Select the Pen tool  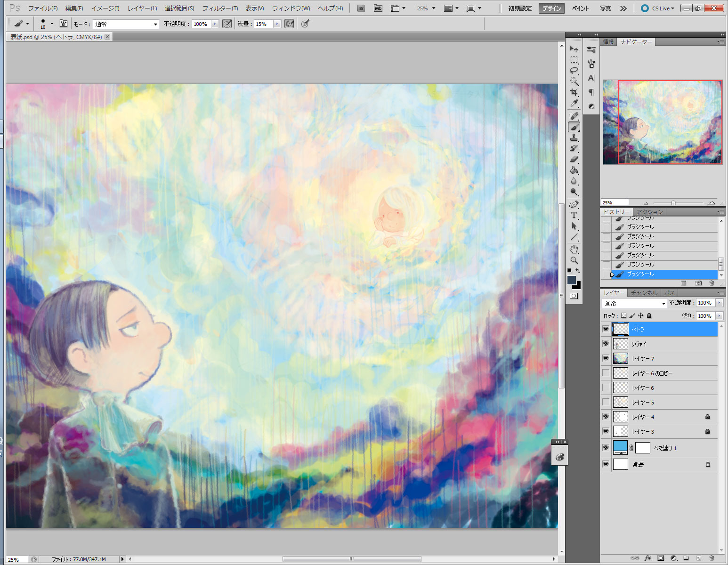click(x=574, y=204)
